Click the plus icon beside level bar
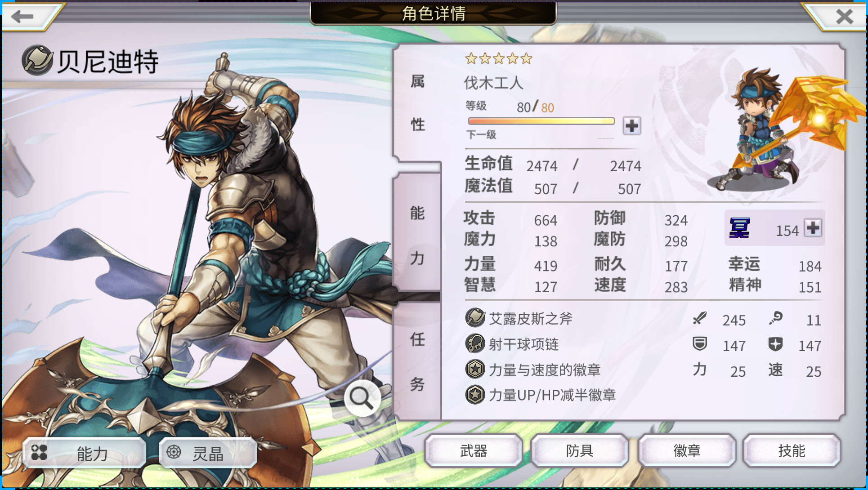Viewport: 868px width, 490px height. tap(631, 125)
